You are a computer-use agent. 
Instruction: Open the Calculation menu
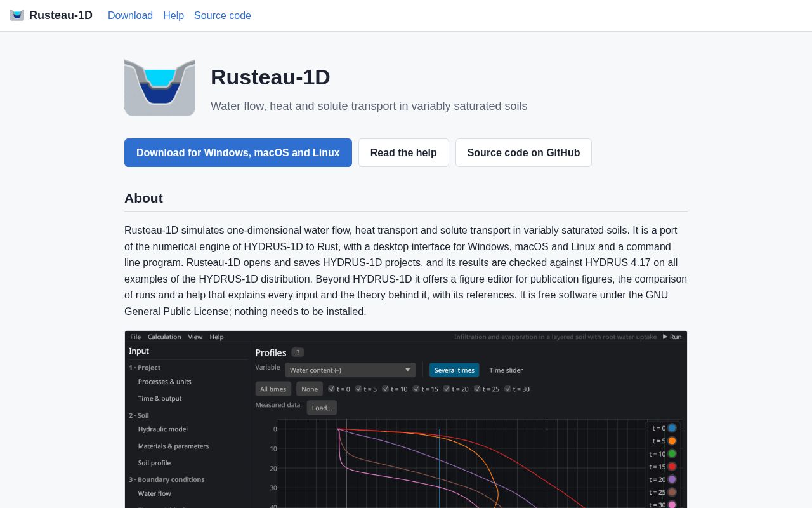click(164, 337)
